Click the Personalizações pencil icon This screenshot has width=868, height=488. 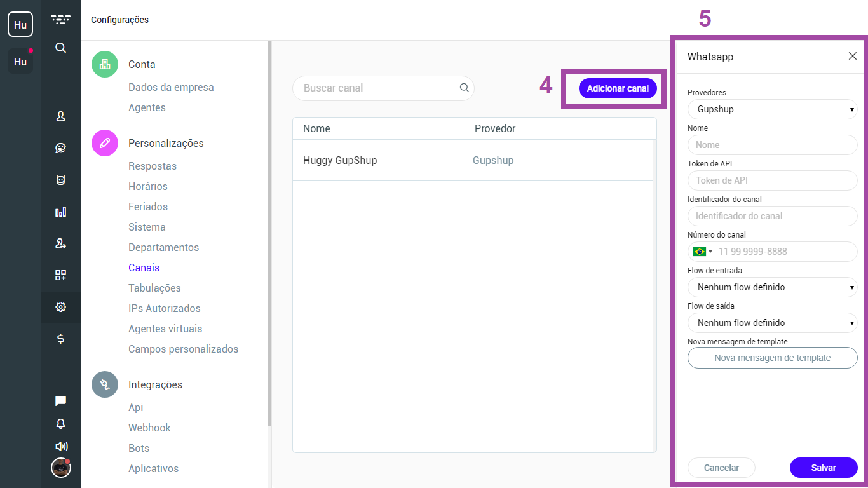pyautogui.click(x=105, y=143)
